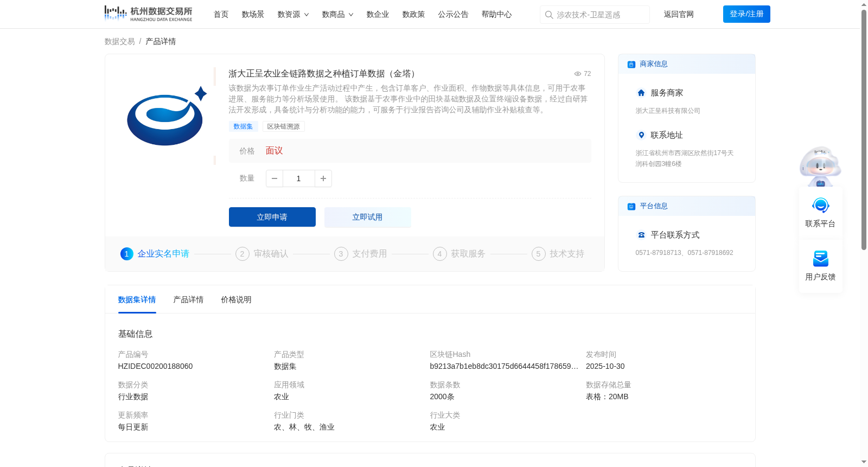Click the release date 2025-10-30
868x467 pixels.
tap(605, 367)
